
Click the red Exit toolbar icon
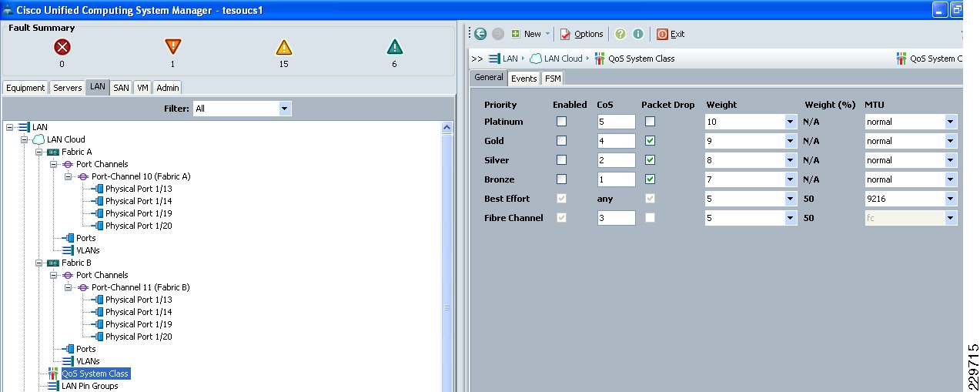click(662, 34)
